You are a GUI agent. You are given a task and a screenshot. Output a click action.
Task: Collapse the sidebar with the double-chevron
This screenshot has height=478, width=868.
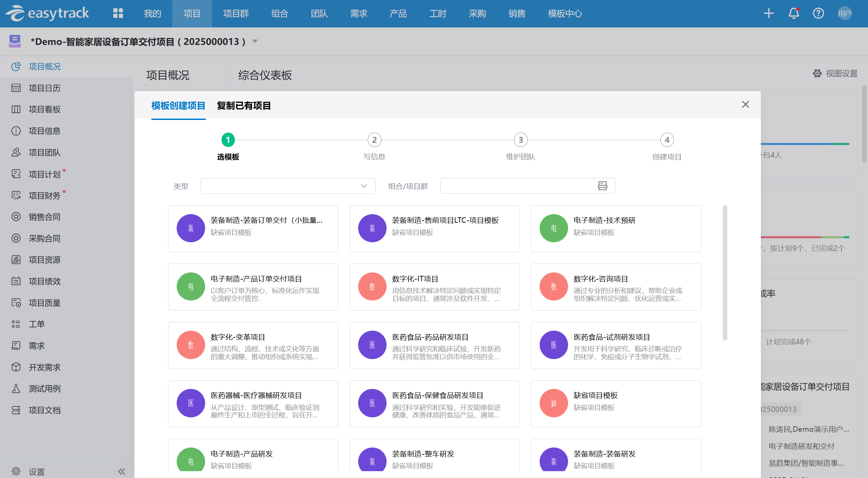coord(122,471)
